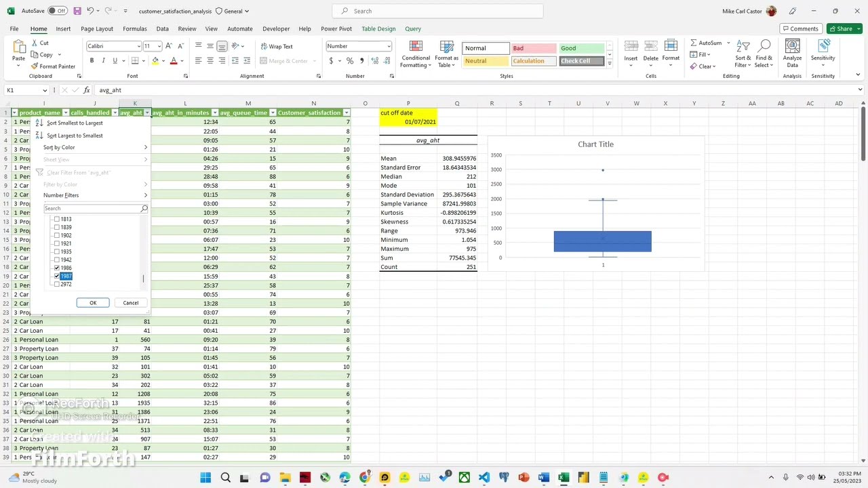This screenshot has height=488, width=868.
Task: Apply the Neutral cell style
Action: click(486, 61)
